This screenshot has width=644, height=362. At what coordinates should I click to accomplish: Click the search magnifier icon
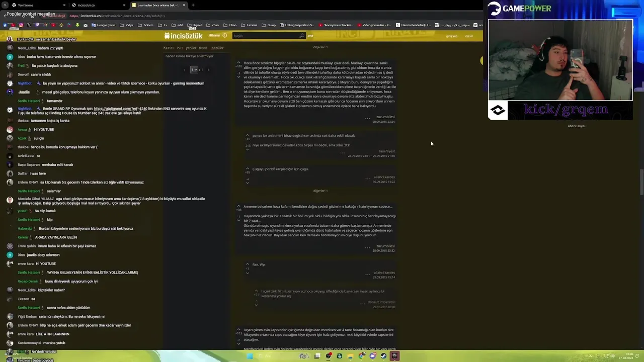(302, 36)
